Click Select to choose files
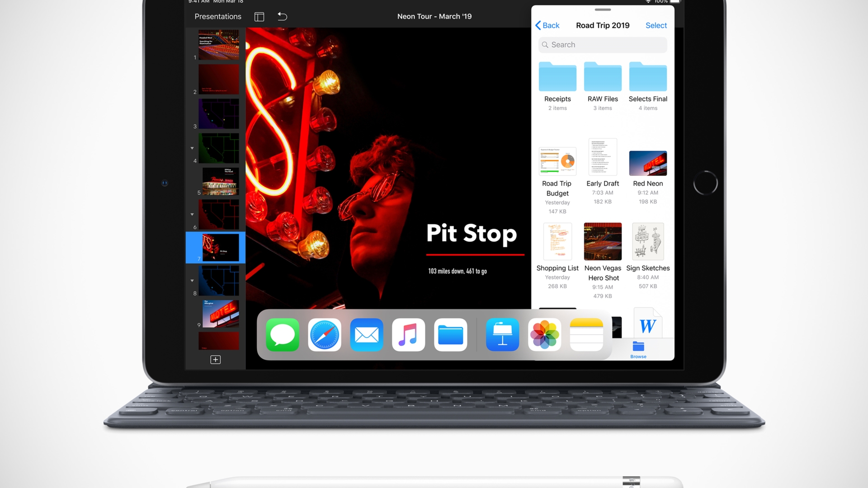 (656, 25)
